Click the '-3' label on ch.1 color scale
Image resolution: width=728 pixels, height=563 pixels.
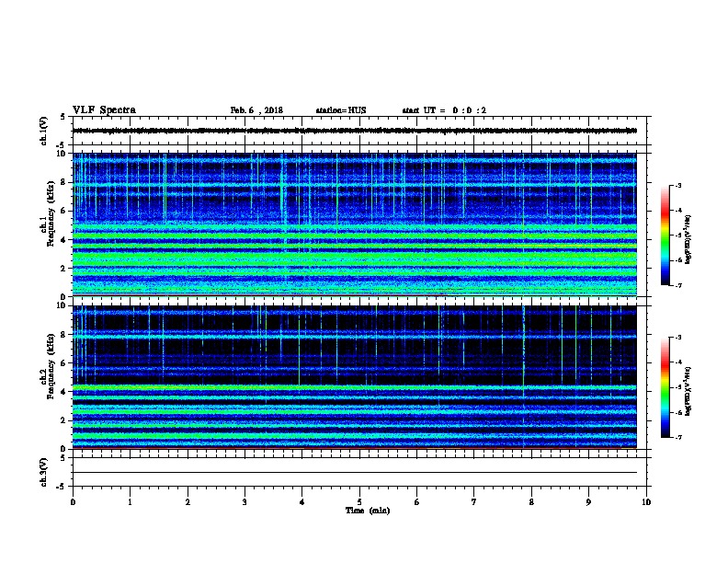coord(677,185)
